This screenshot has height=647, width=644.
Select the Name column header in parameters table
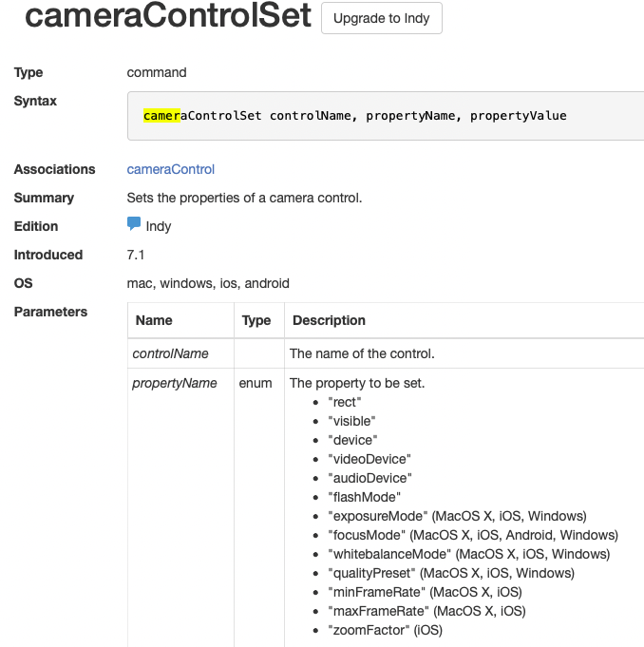click(154, 320)
